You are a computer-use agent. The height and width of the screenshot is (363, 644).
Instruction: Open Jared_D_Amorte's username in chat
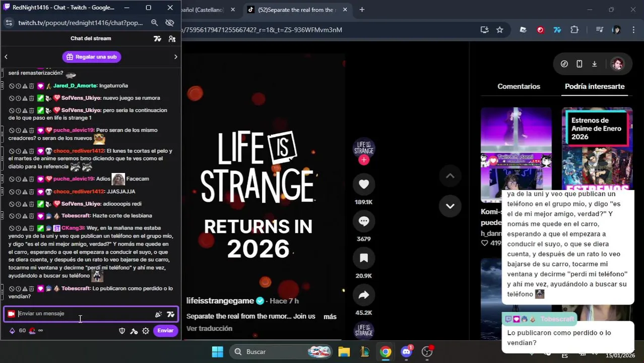pos(75,86)
